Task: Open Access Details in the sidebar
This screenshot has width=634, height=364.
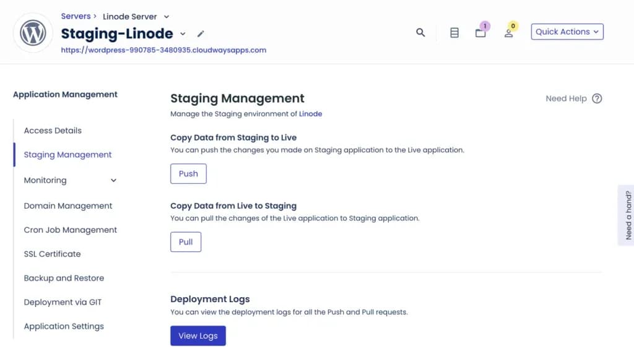Action: pyautogui.click(x=52, y=131)
